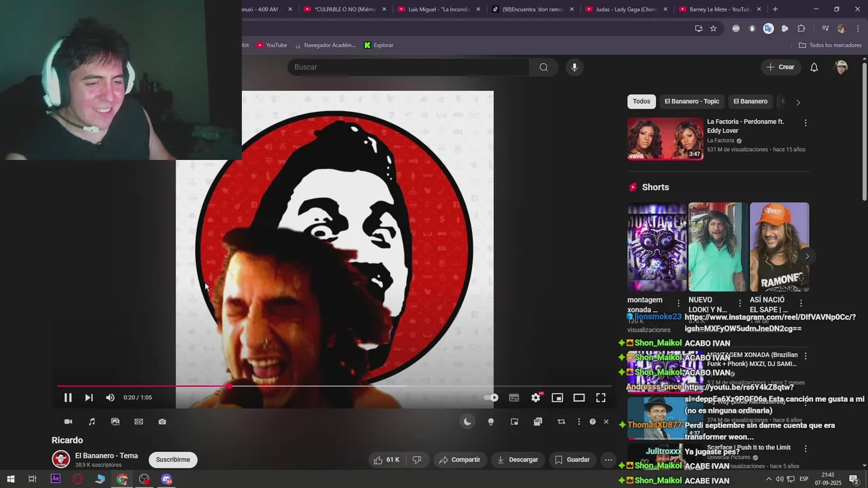Click the stacked windows icon in the extension bar
The width and height of the screenshot is (868, 488).
coord(538,422)
